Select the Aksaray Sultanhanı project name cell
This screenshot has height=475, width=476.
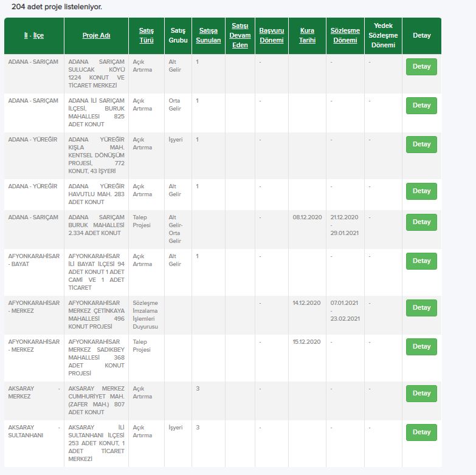tap(96, 443)
